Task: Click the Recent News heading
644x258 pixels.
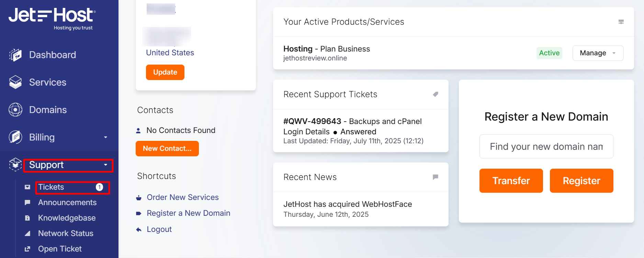Action: [310, 177]
